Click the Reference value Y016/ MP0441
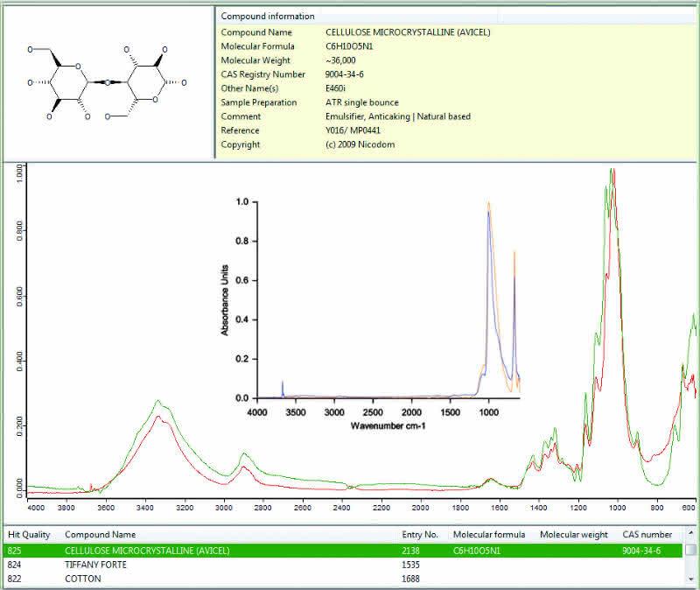This screenshot has height=590, width=700. [353, 130]
